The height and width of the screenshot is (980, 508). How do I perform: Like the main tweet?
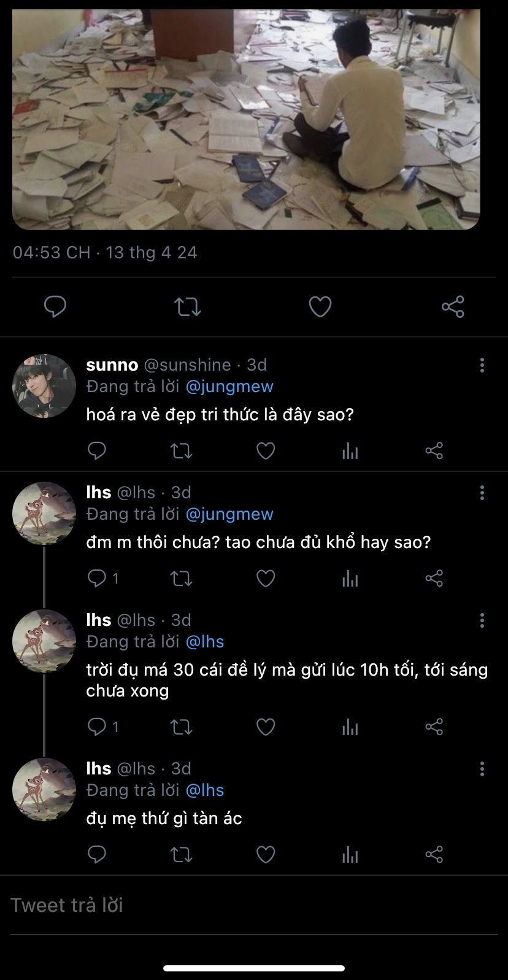pyautogui.click(x=320, y=306)
